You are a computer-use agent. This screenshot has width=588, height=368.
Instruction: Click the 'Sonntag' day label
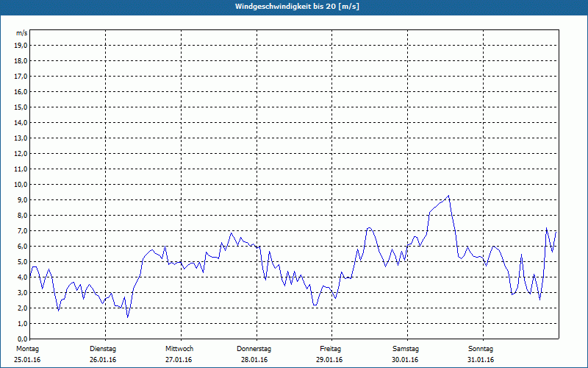click(x=481, y=349)
